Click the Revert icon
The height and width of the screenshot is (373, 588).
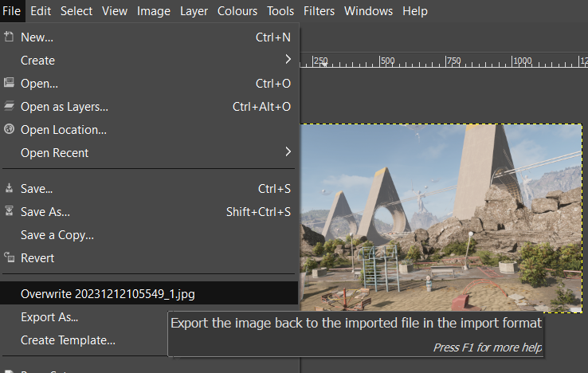click(10, 258)
